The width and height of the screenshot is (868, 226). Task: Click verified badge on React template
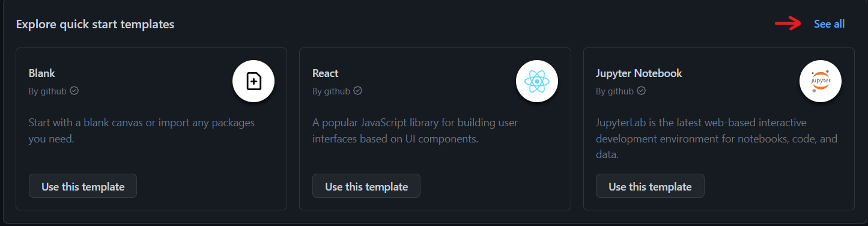click(357, 91)
